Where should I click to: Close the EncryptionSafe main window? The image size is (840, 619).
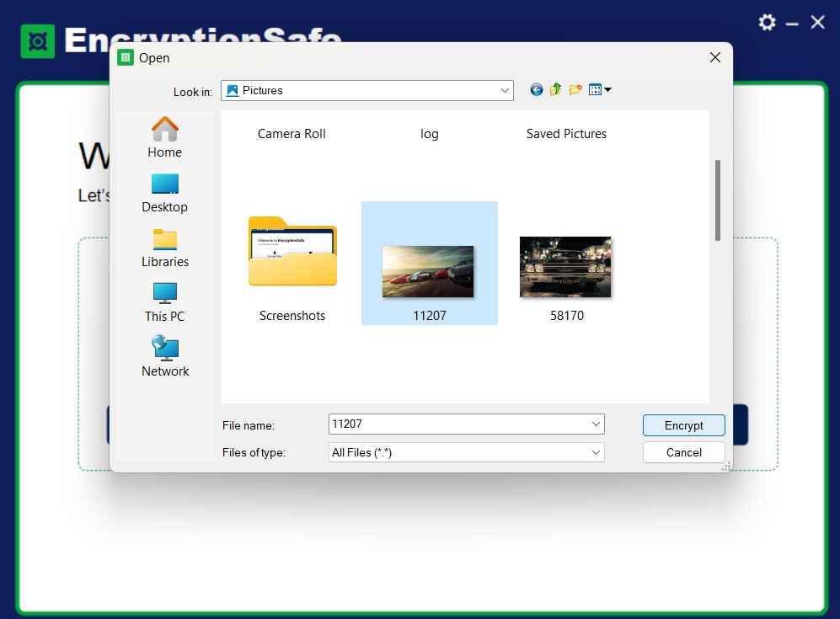point(817,23)
